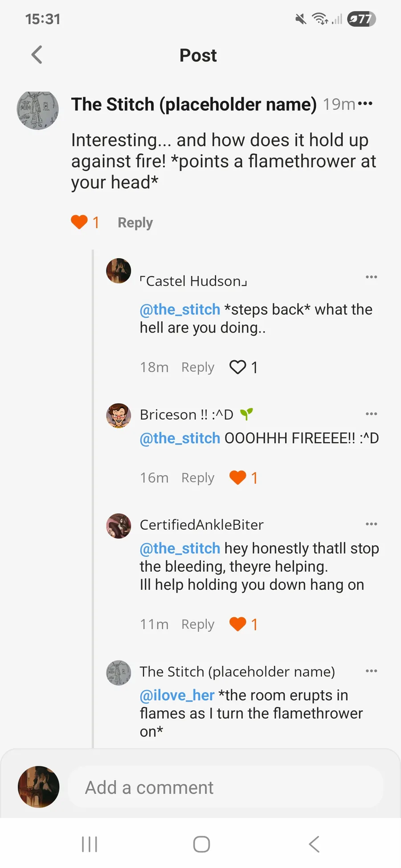Open CertifiedAnkleBiter's avatar
401x868 pixels.
pos(119,526)
